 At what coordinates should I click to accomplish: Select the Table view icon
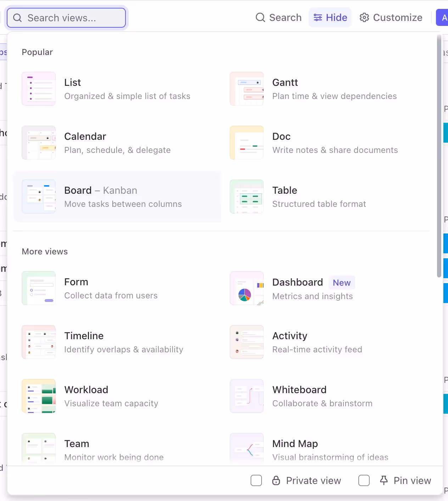[247, 197]
